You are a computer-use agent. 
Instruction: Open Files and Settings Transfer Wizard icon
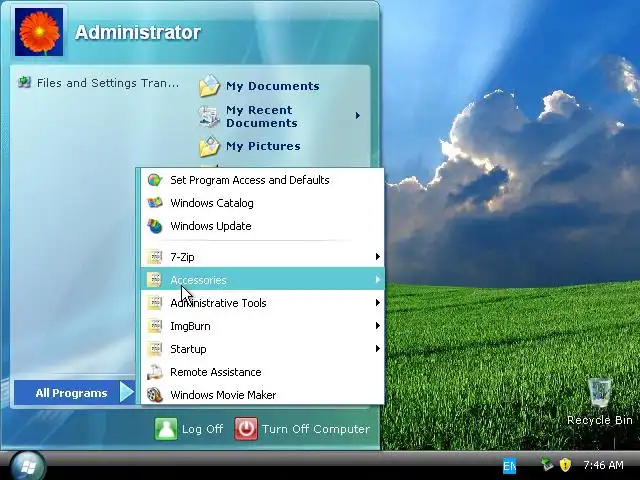click(24, 82)
